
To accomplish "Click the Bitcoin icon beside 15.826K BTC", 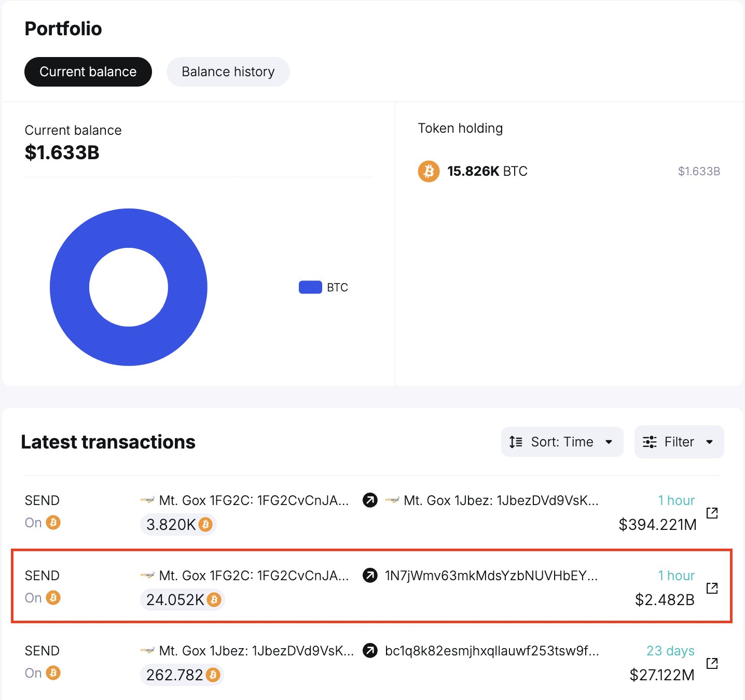I will coord(429,171).
